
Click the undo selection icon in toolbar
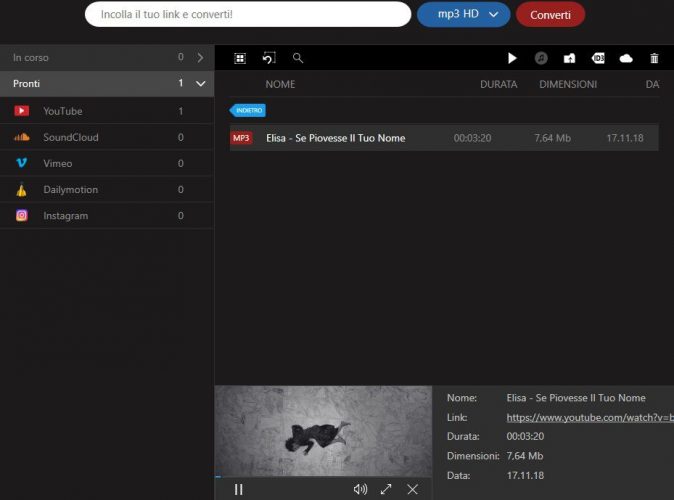[268, 59]
